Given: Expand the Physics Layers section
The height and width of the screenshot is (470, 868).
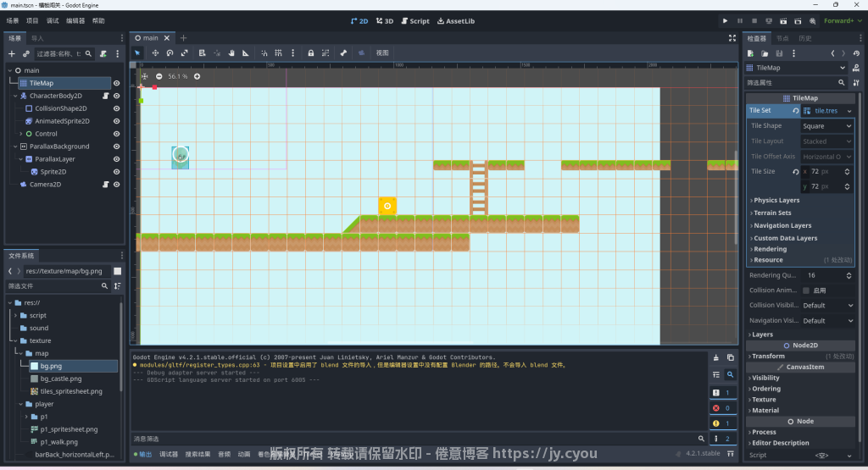Looking at the screenshot, I should [x=776, y=201].
